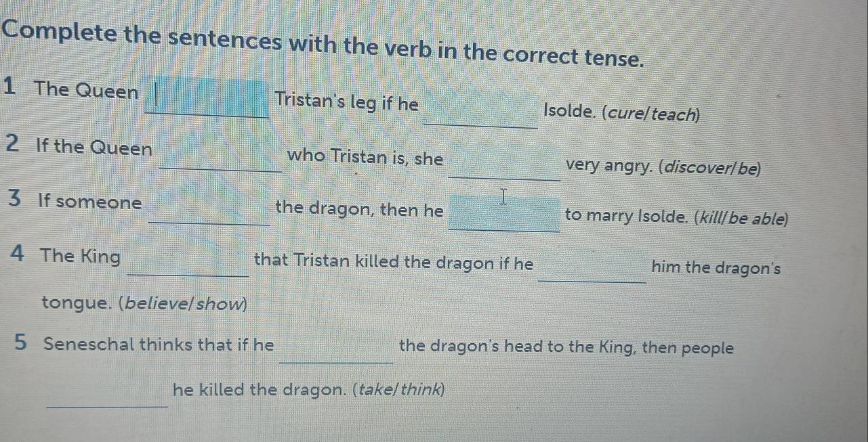Click sentence number 3

(15, 200)
